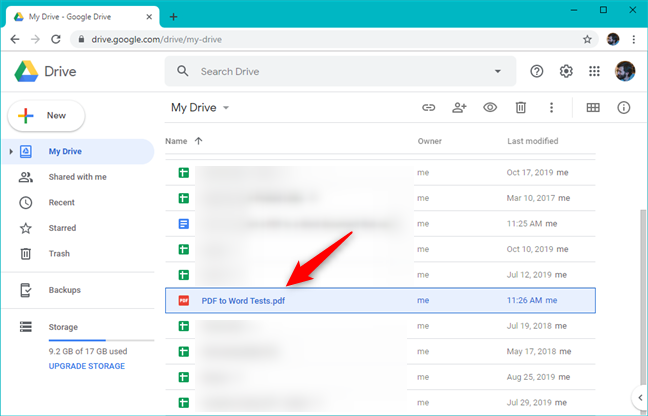Click UPGRADE STORAGE link
Viewport: 648px width, 416px height.
point(87,366)
